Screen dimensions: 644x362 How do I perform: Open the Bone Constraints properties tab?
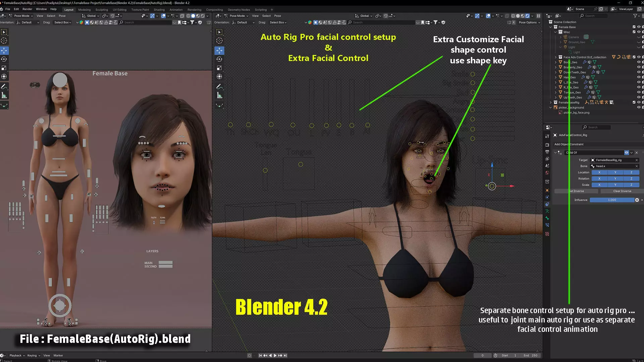tap(547, 225)
